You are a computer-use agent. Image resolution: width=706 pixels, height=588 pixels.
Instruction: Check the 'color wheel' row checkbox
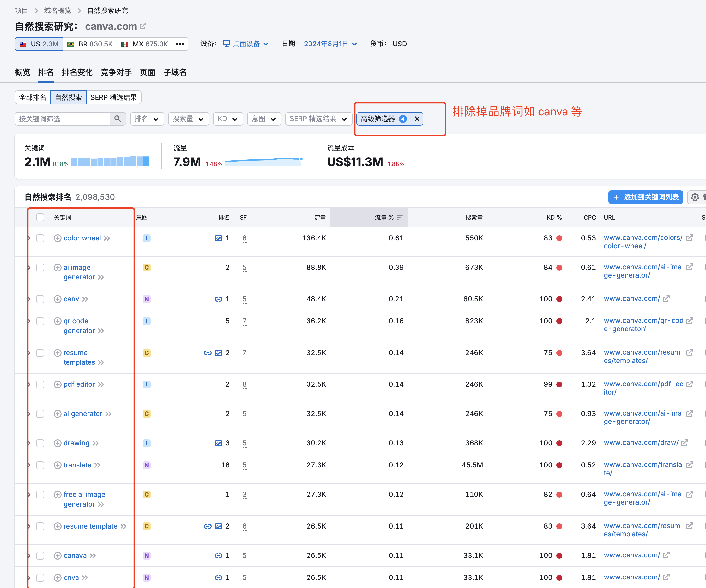pos(40,238)
